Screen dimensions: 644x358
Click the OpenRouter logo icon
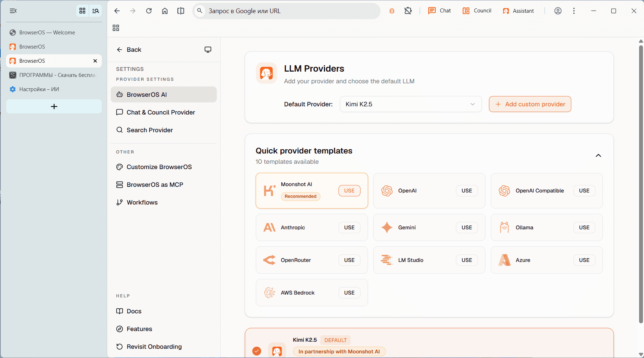tap(269, 260)
